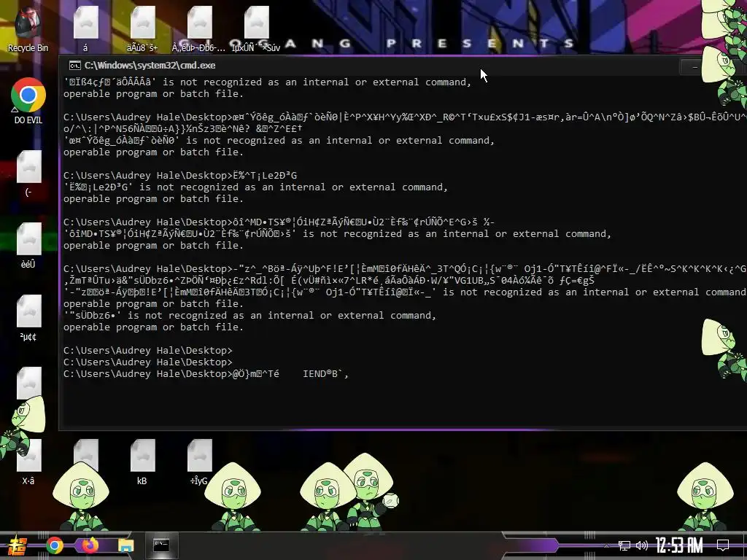The width and height of the screenshot is (747, 560).
Task: Open the notification center icon
Action: point(723,545)
